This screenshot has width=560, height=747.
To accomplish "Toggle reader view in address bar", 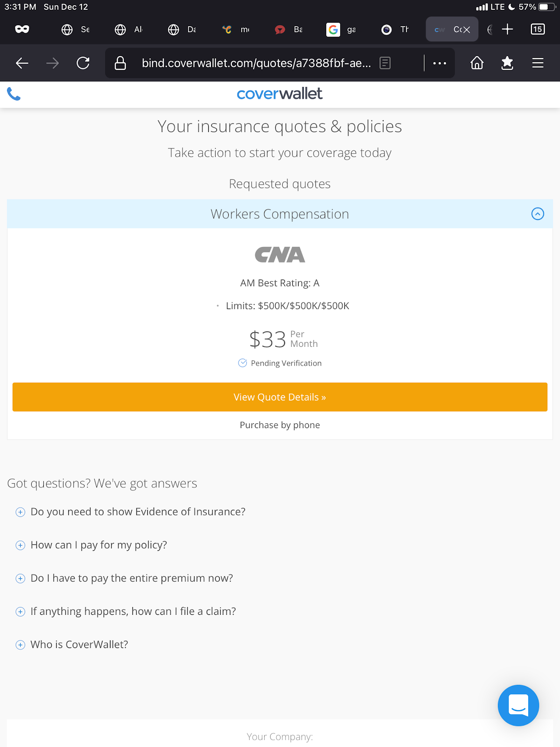I will point(385,63).
